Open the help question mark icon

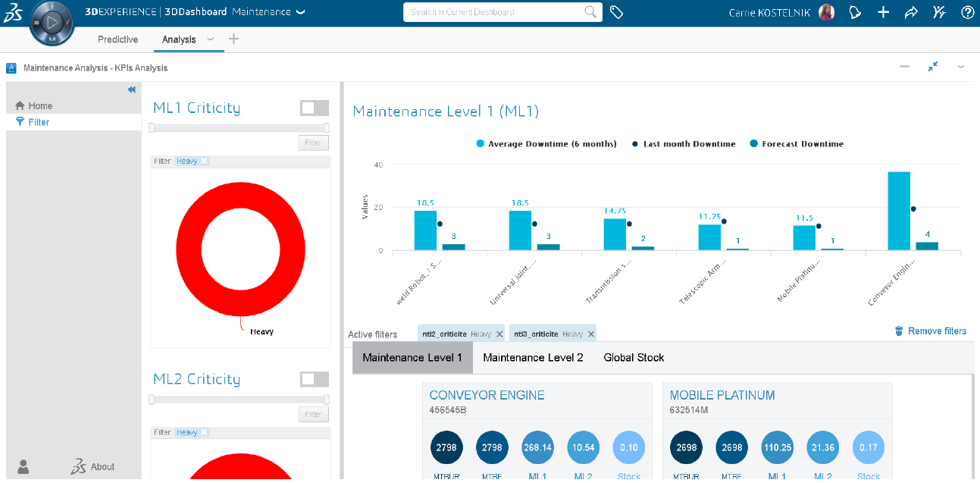967,12
